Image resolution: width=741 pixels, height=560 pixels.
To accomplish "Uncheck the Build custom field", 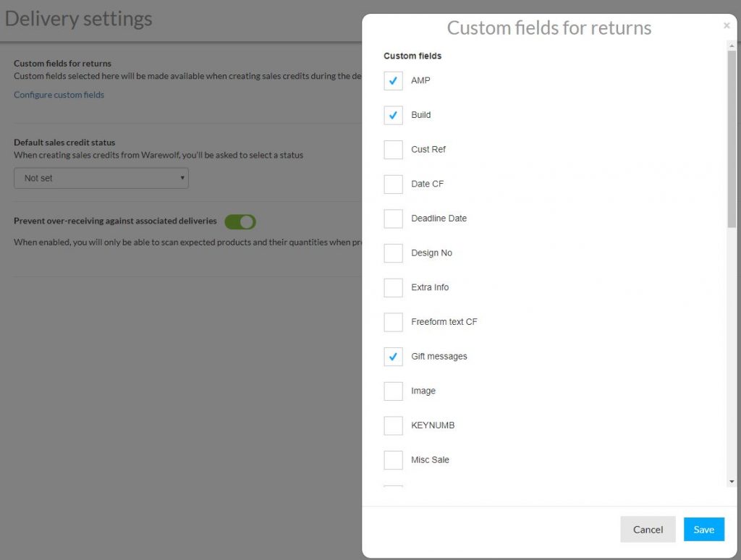I will click(393, 115).
